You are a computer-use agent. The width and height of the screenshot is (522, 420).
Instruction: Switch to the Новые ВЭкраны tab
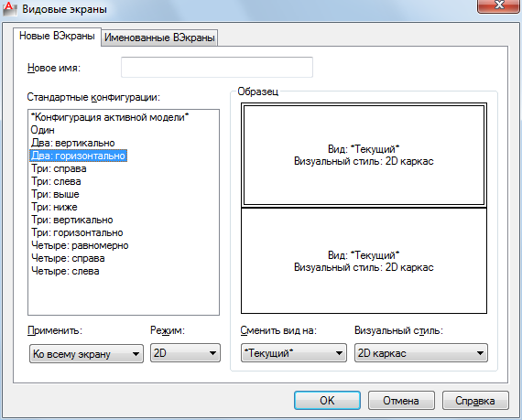57,36
